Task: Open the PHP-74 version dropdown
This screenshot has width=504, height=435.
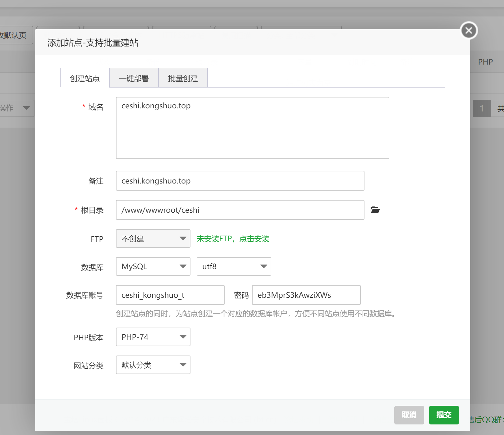Action: coord(153,337)
